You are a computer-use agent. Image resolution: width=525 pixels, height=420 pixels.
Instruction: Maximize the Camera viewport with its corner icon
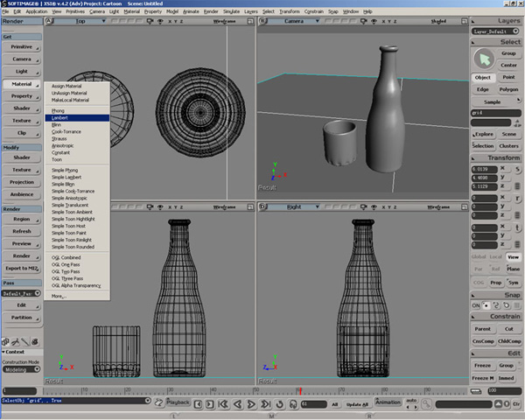pos(465,21)
